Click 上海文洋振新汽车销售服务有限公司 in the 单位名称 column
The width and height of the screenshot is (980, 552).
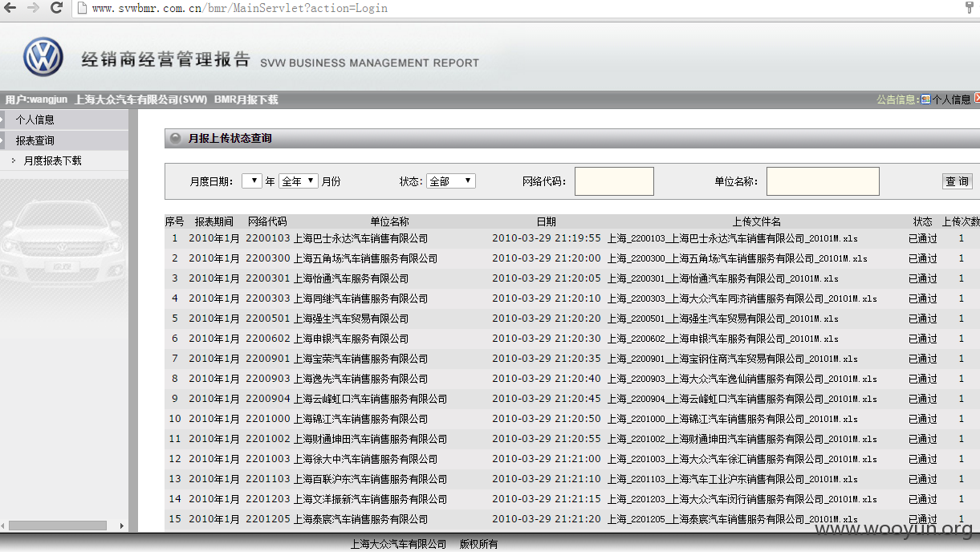tap(370, 499)
